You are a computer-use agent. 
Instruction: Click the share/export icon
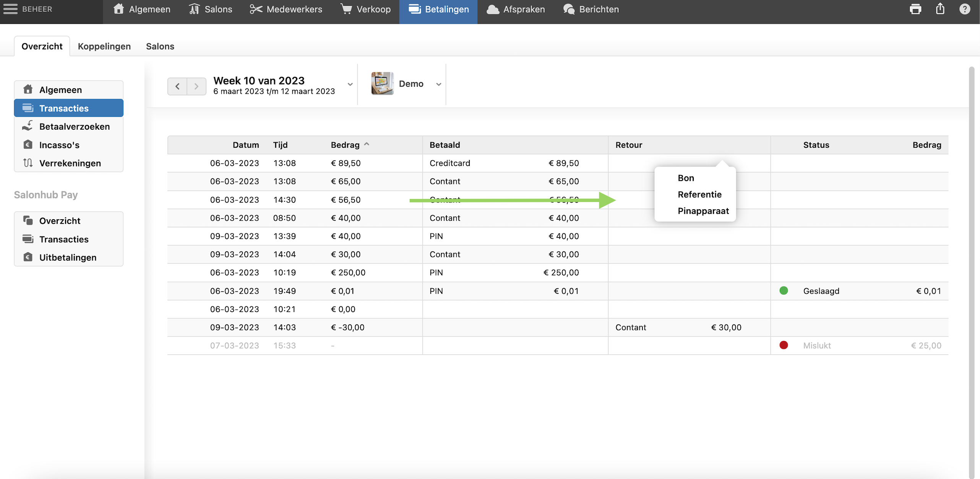(940, 9)
